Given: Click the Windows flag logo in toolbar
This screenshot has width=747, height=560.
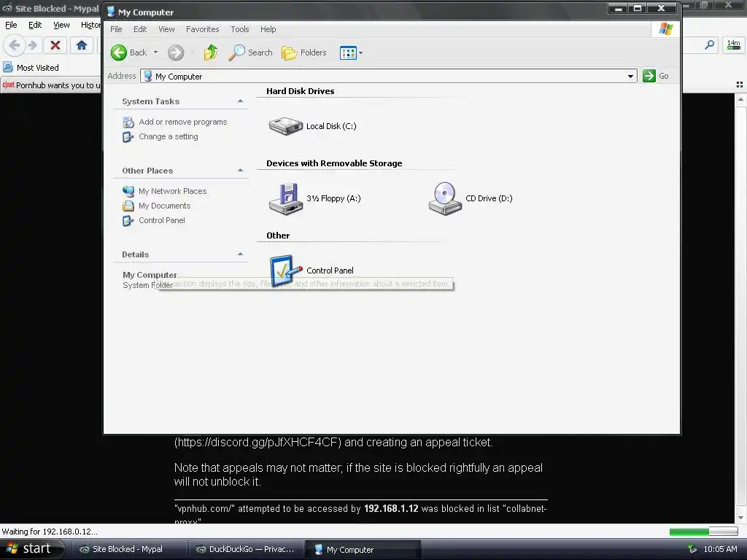Looking at the screenshot, I should [665, 29].
